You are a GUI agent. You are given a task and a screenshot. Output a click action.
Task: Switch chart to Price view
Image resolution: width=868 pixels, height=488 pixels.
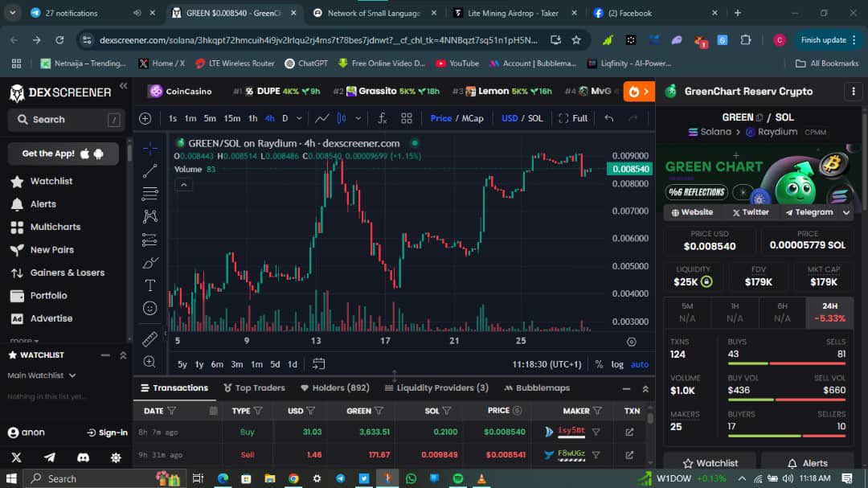[x=440, y=118]
